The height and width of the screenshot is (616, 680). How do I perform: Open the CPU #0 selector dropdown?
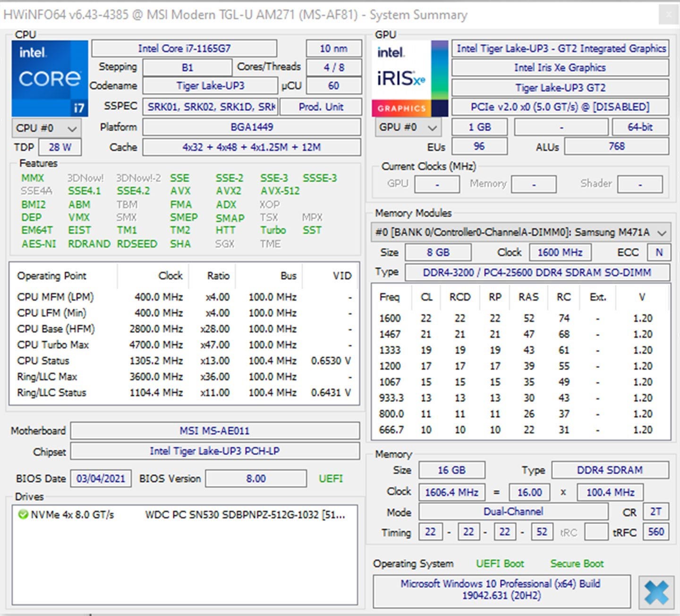[46, 128]
